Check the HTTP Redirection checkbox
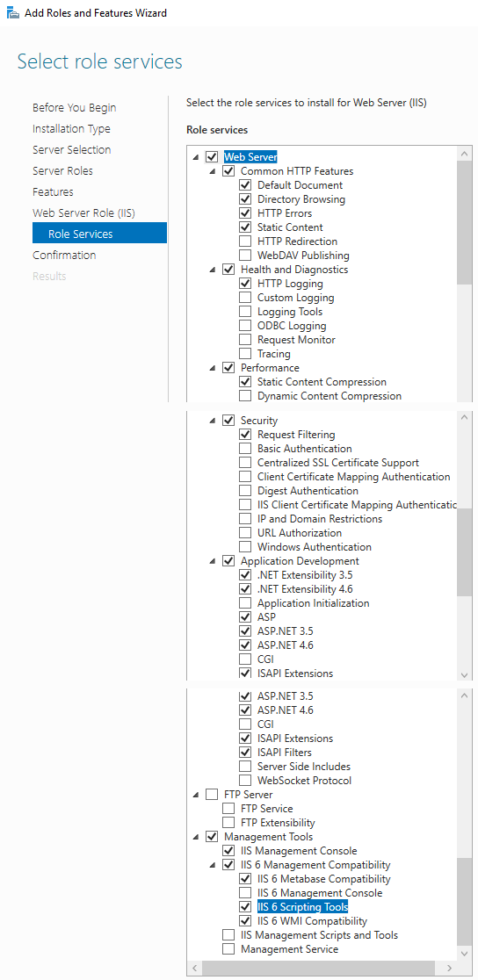The image size is (478, 980). click(x=245, y=241)
